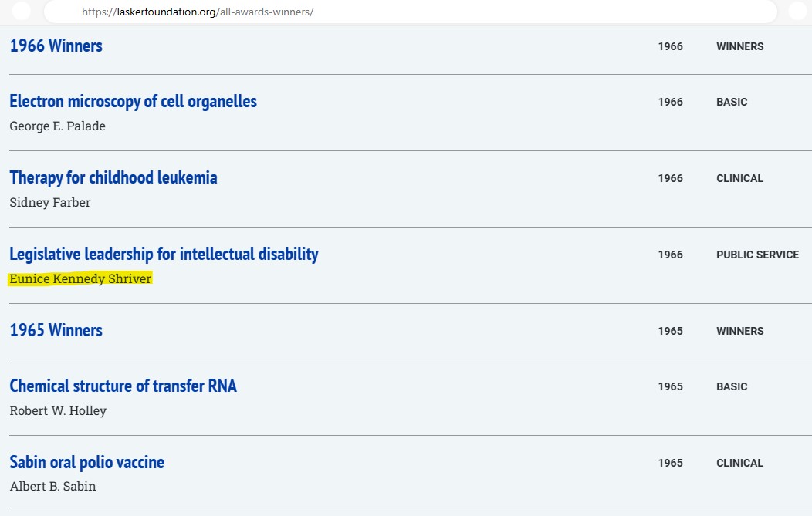Image resolution: width=812 pixels, height=516 pixels.
Task: Click the round button right of address bar
Action: 799,12
